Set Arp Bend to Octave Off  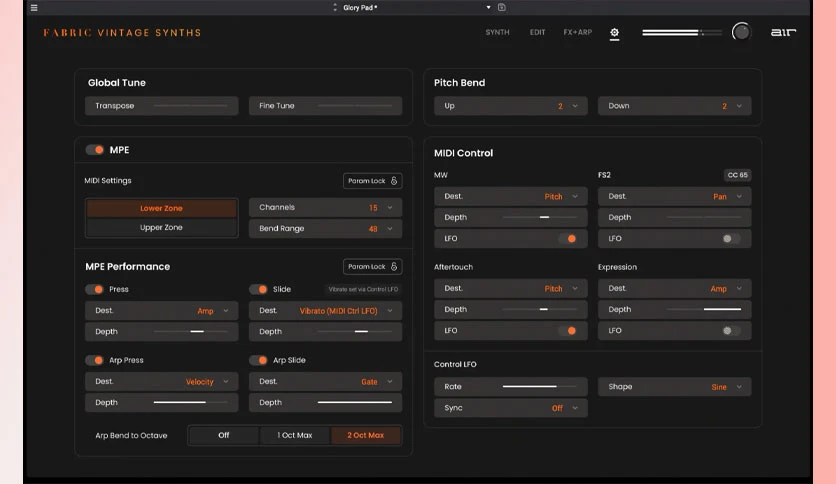pyautogui.click(x=224, y=435)
